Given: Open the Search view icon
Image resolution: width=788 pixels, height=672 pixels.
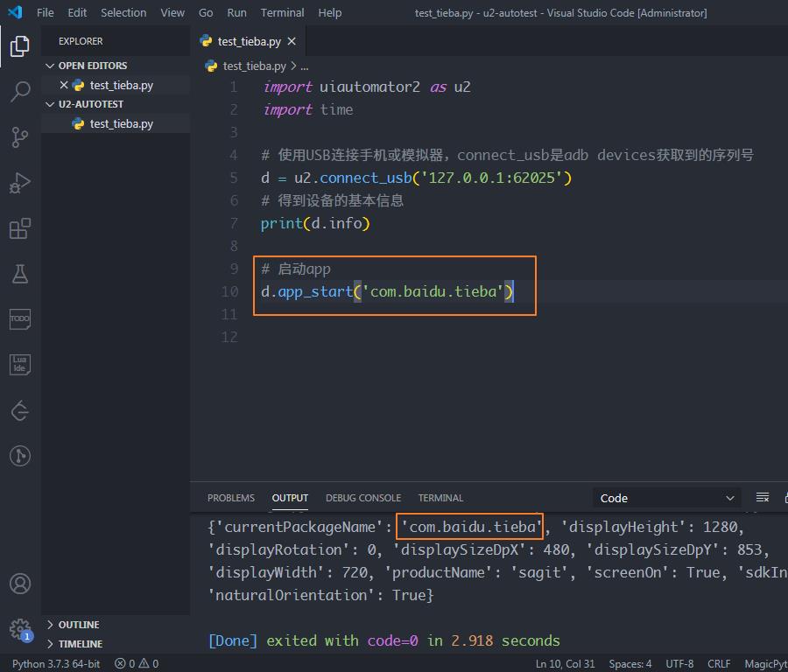Looking at the screenshot, I should tap(19, 91).
